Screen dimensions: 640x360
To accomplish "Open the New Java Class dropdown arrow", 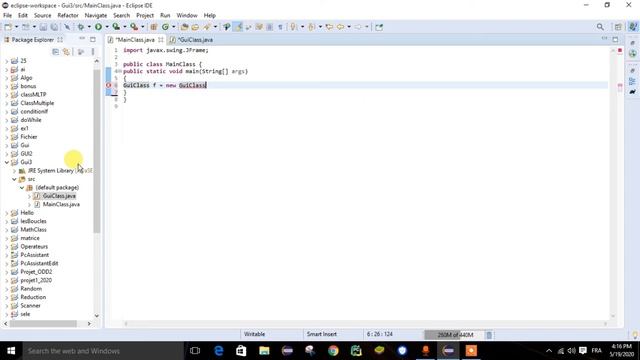I will pyautogui.click(x=173, y=27).
